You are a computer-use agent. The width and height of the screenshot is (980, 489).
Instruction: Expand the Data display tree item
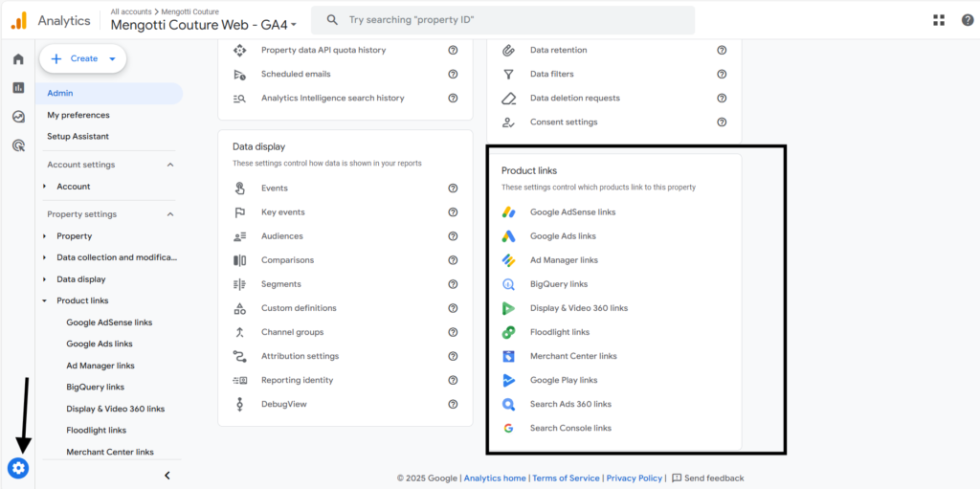point(45,279)
